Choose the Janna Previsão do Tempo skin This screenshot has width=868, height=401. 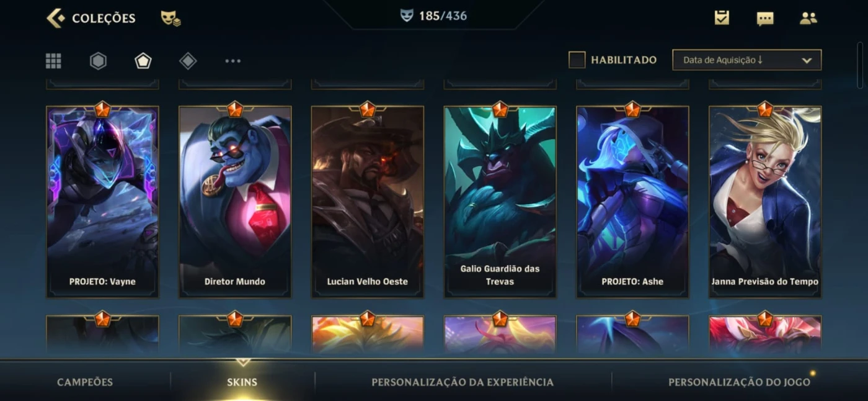(x=765, y=202)
